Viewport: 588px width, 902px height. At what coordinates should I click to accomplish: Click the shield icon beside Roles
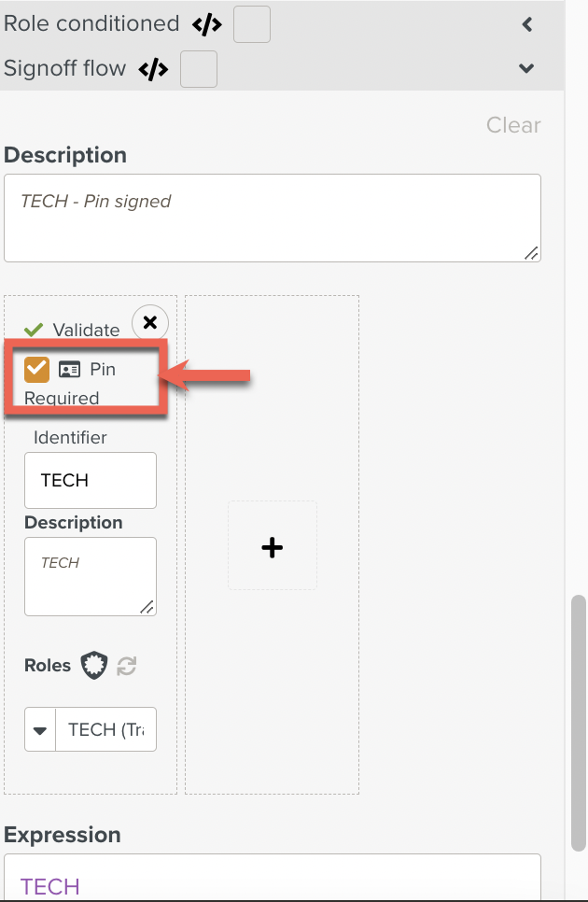(93, 666)
